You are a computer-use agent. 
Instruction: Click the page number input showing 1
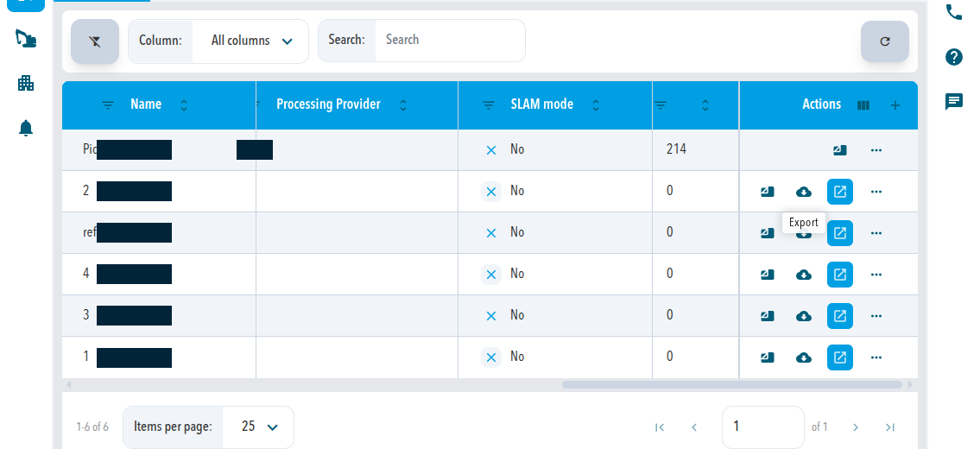[x=763, y=427]
